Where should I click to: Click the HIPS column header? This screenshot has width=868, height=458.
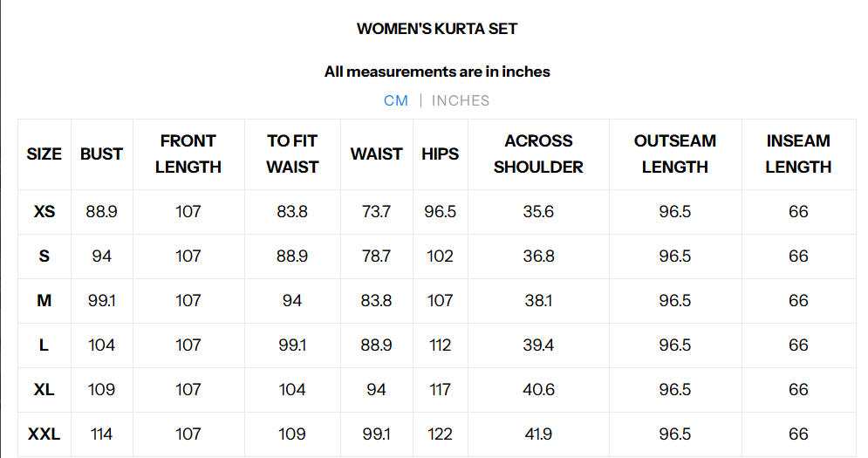click(440, 154)
